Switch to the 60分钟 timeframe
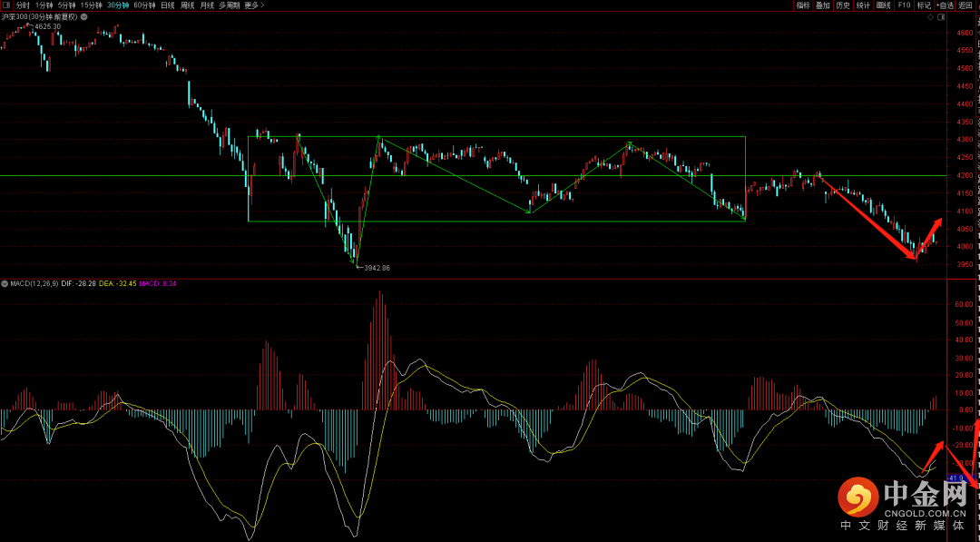This screenshot has width=980, height=542. click(144, 5)
